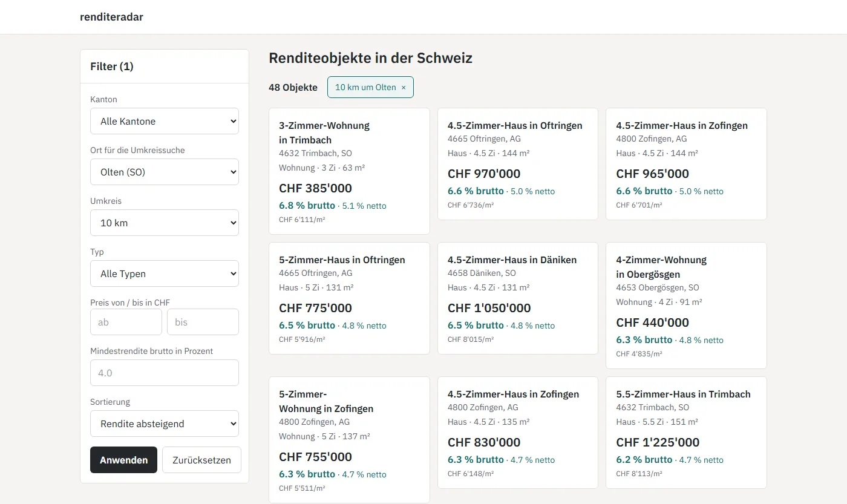Open the 4.5-Zimmer-Haus in Zofingen CHF 830'000 listing
847x504 pixels.
518,433
